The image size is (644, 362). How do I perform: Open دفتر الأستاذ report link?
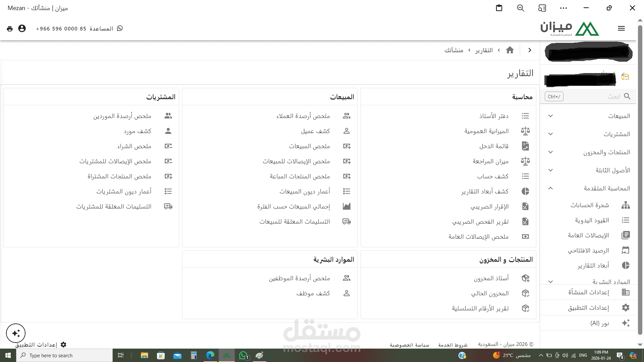(494, 116)
